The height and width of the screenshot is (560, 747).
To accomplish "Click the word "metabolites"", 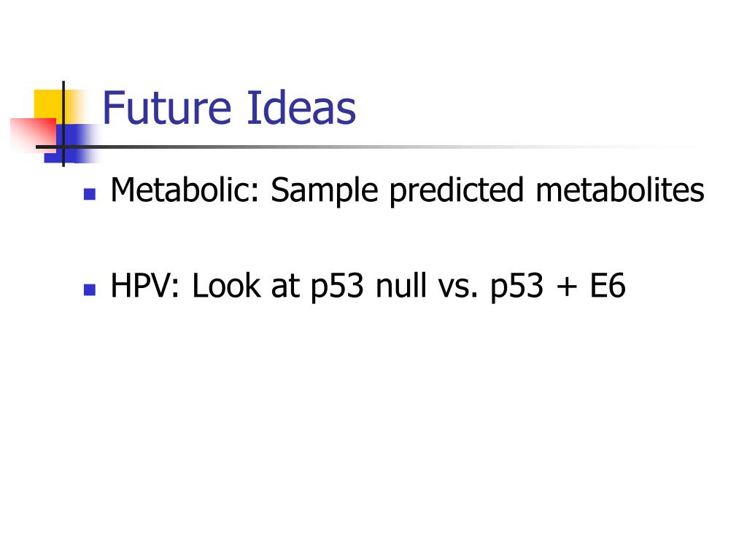I will [620, 190].
